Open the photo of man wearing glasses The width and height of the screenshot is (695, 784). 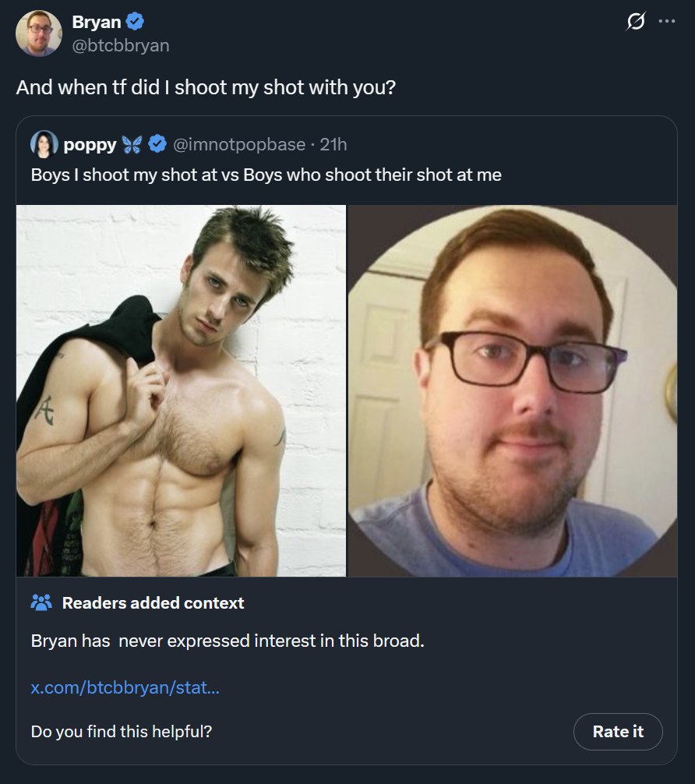click(513, 390)
